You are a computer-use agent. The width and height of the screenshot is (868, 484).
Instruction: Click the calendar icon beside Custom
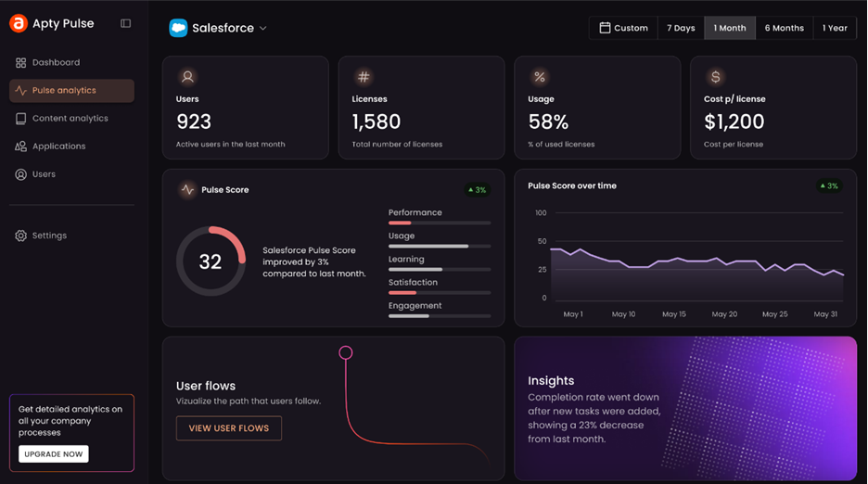(x=605, y=28)
